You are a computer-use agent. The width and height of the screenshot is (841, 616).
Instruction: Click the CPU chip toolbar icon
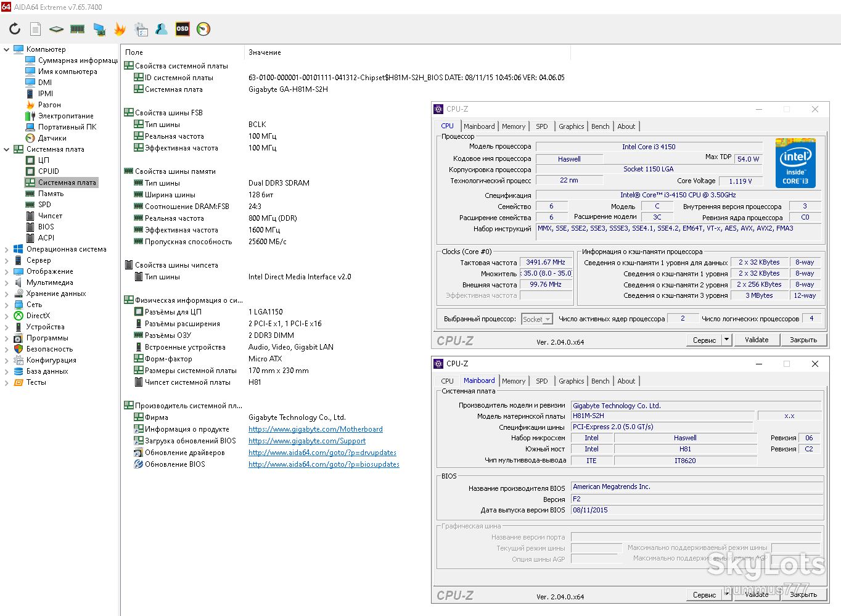pos(56,29)
